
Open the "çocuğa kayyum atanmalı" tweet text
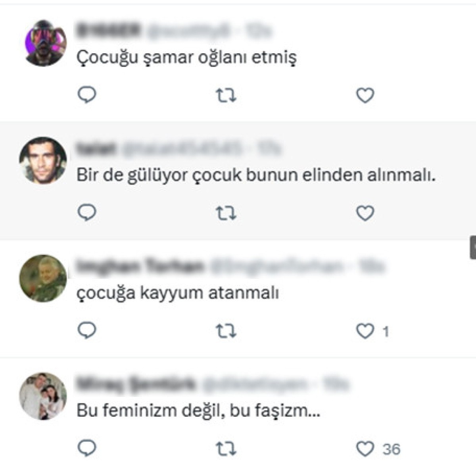(x=178, y=293)
